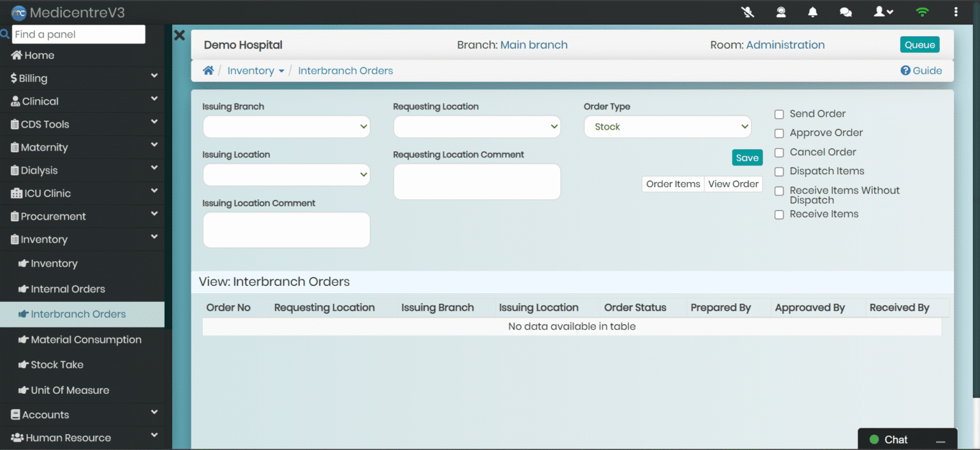Open the chat messages bubble icon
980x450 pixels.
[x=846, y=12]
